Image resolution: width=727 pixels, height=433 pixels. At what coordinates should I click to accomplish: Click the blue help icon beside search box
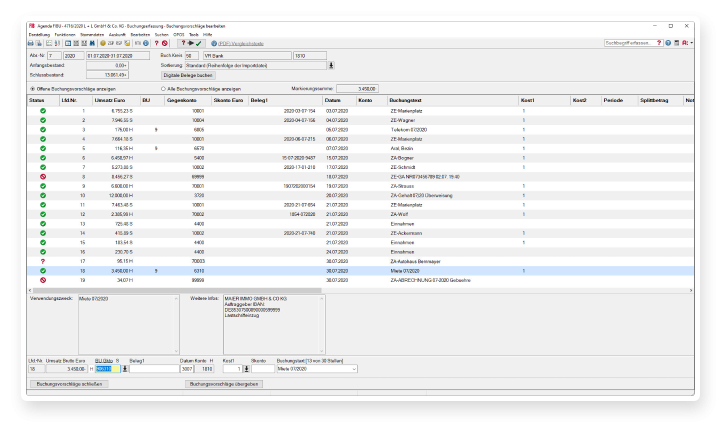(x=668, y=43)
